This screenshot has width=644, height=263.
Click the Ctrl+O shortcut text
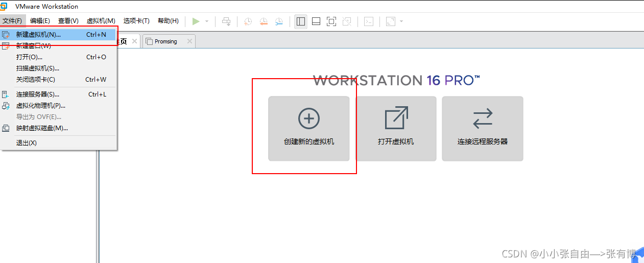pos(96,57)
